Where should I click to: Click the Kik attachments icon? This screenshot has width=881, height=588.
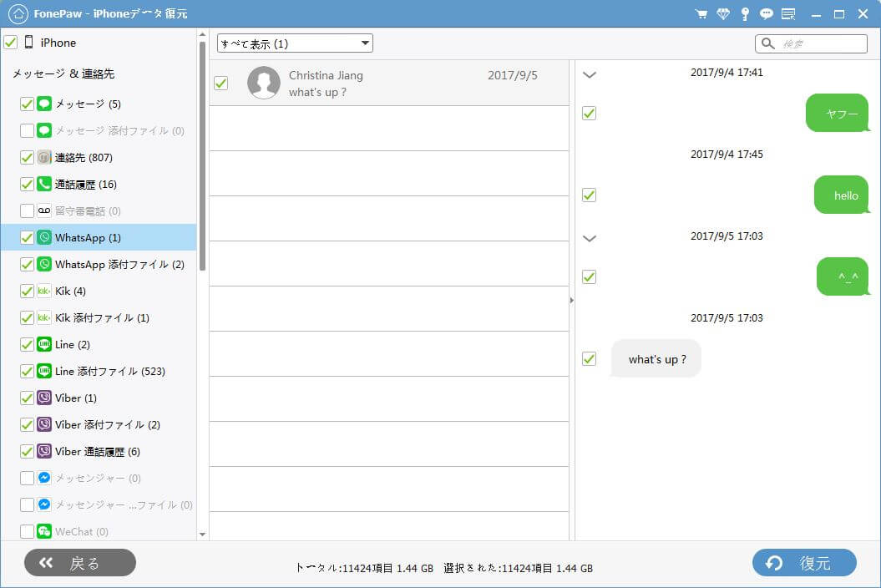coord(44,317)
